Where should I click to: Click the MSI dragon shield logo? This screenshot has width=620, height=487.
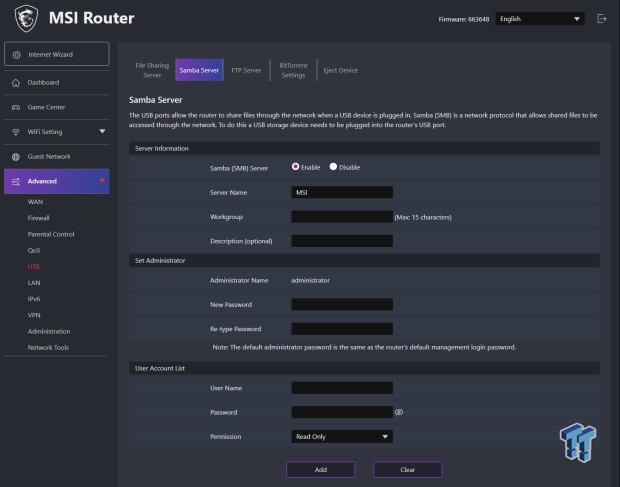26,18
